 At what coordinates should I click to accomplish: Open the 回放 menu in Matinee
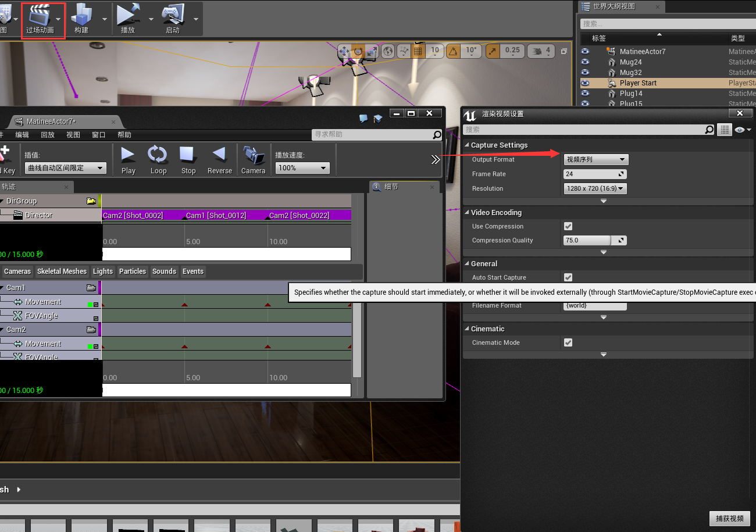pos(48,135)
